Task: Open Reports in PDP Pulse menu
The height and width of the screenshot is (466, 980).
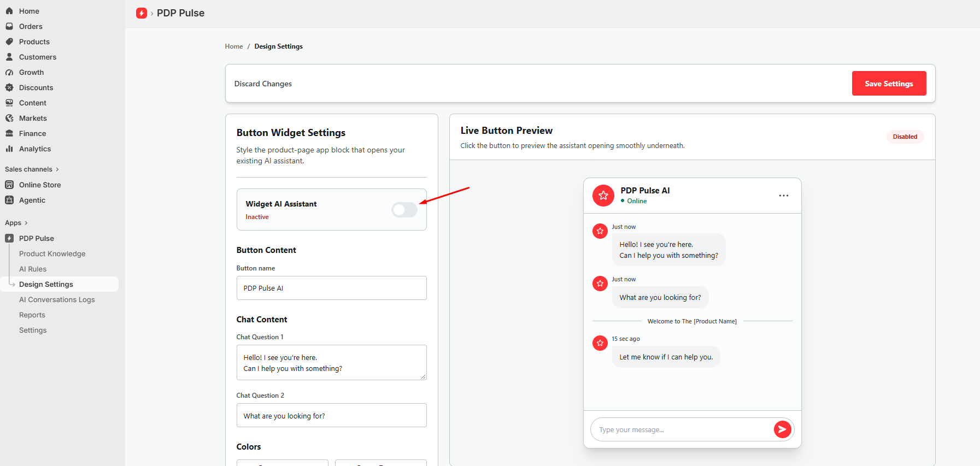Action: point(32,315)
